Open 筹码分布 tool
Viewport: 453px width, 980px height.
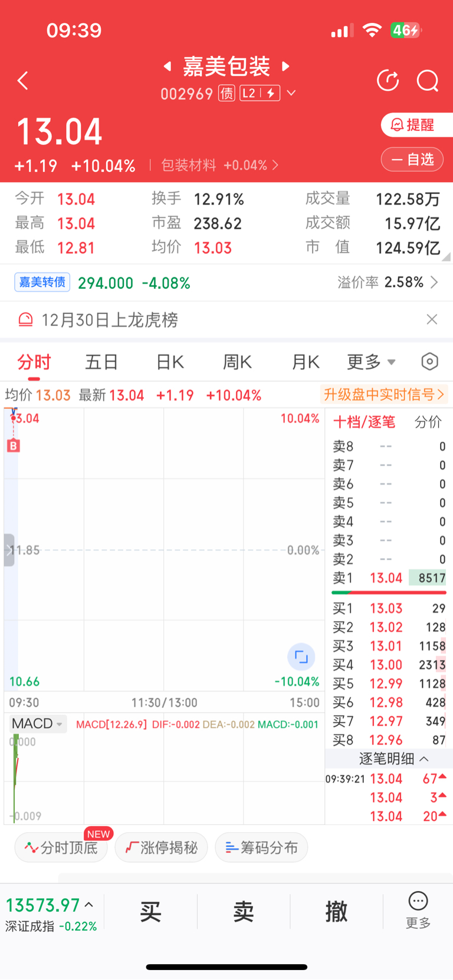click(x=261, y=847)
